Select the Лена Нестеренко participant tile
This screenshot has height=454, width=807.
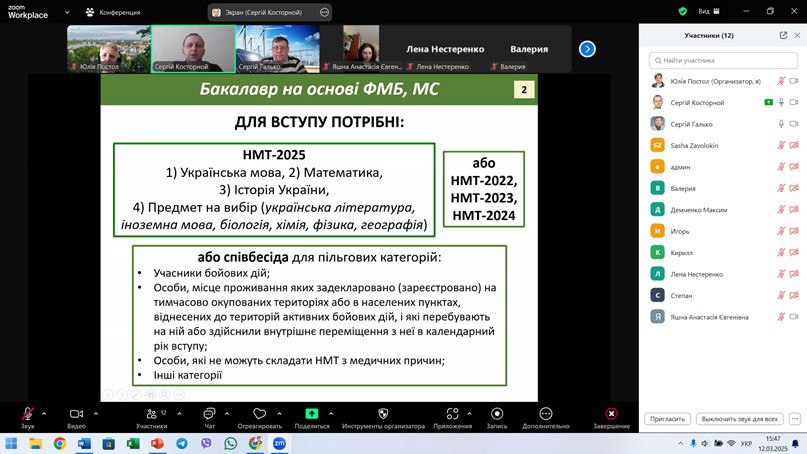445,49
